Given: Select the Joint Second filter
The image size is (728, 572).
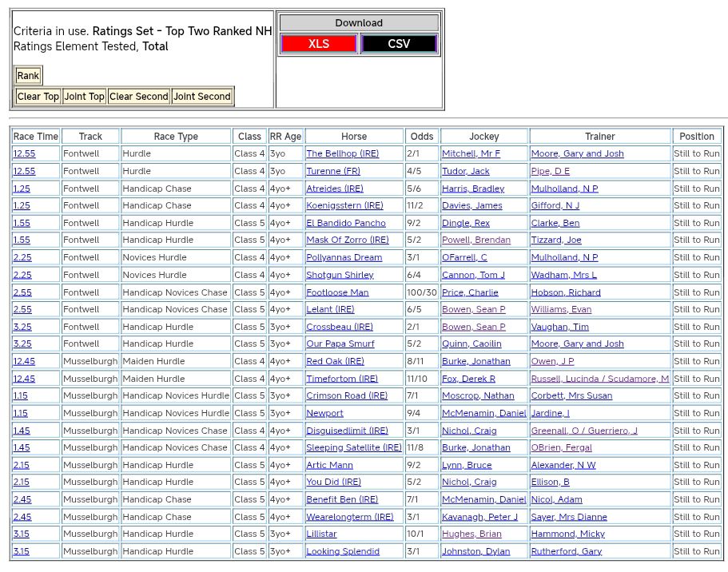Looking at the screenshot, I should click(202, 97).
